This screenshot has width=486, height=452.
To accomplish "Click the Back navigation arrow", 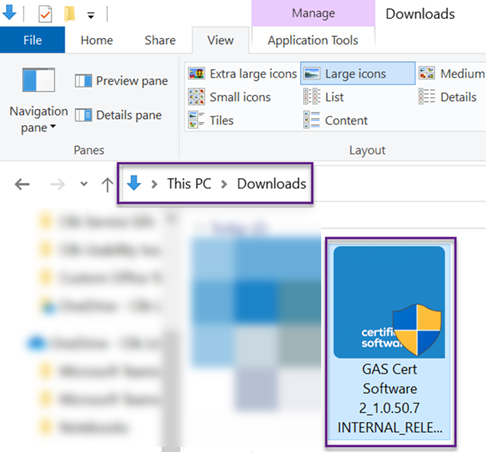I will 22,184.
